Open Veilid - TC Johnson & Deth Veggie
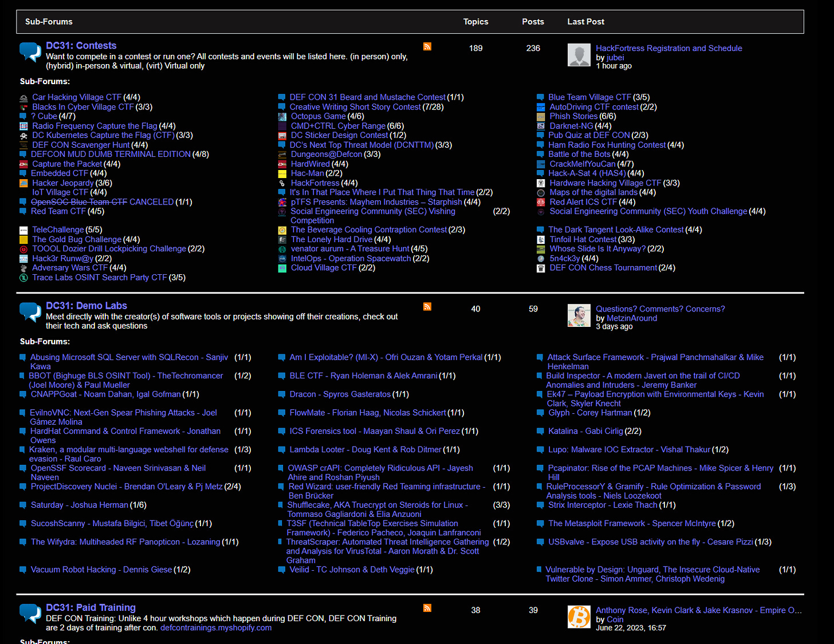Image resolution: width=834 pixels, height=644 pixels. [x=352, y=570]
